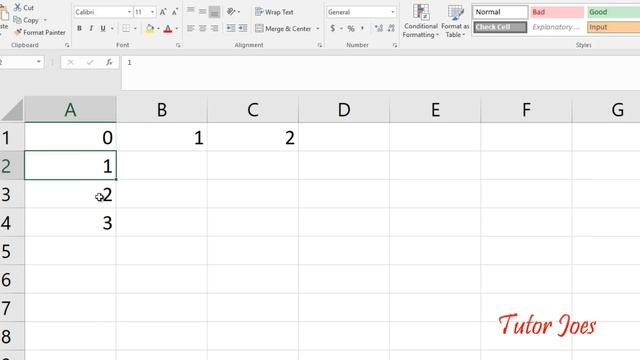Select all cells with corner triangle
Screen dimensions: 640x360
(x=12, y=110)
